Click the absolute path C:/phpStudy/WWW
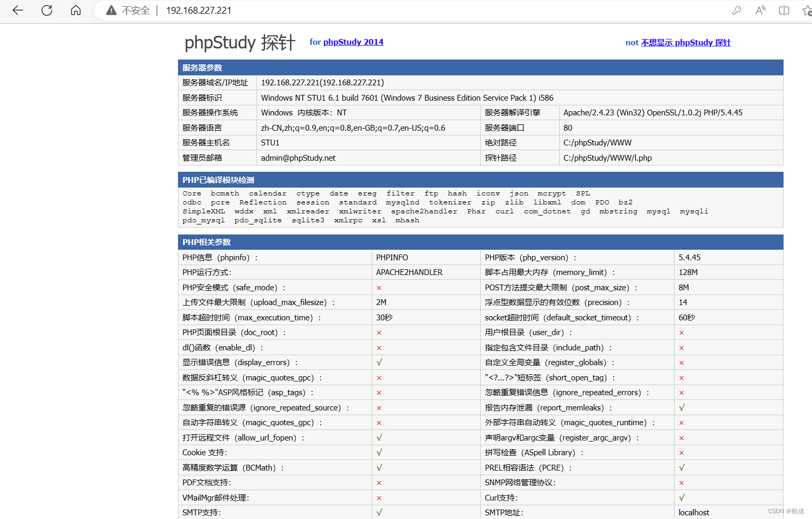Viewport: 812px width, 519px height. (597, 143)
